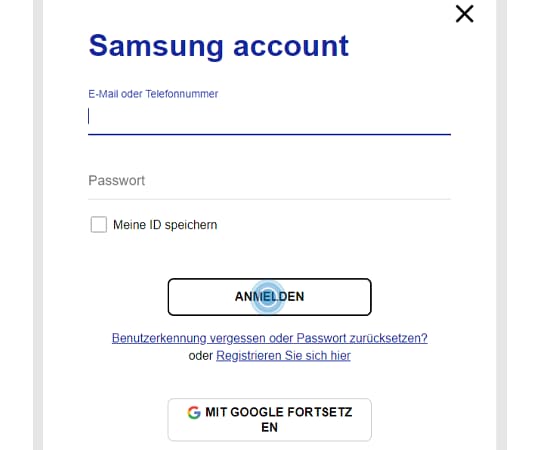
Task: Follow the Registrieren Sie sich hier link
Action: coord(283,356)
